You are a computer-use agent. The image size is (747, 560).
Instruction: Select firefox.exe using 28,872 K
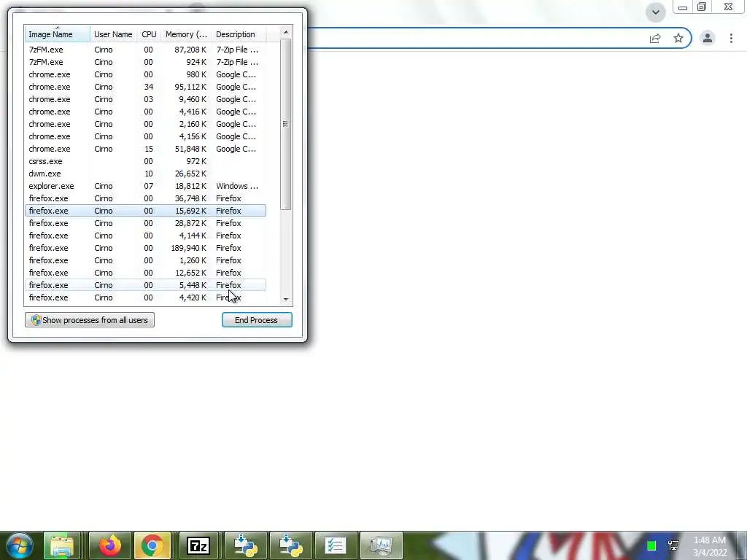[x=145, y=223]
